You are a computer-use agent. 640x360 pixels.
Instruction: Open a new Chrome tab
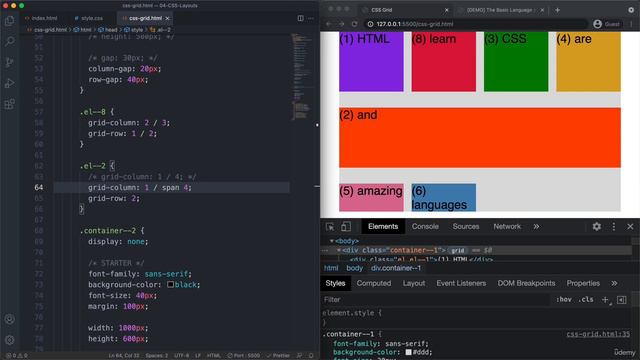[x=557, y=10]
